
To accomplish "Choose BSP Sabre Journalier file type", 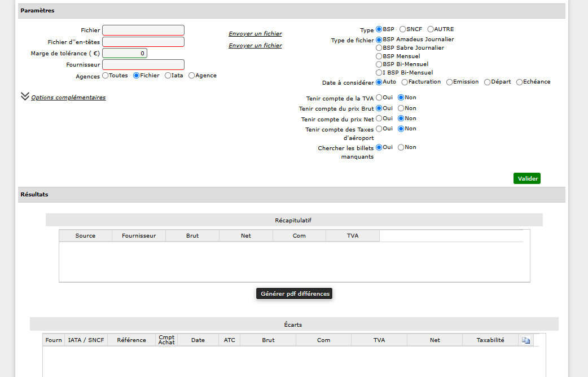I will [379, 48].
